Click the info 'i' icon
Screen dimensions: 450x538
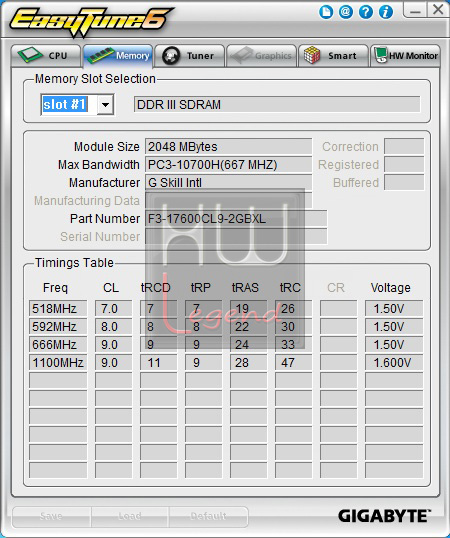(386, 12)
